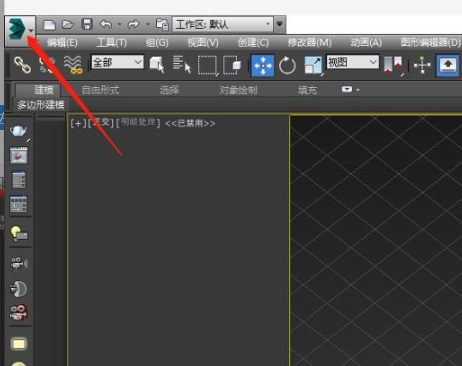The image size is (462, 366).
Task: Open the light bulb lister icon
Action: 19,233
